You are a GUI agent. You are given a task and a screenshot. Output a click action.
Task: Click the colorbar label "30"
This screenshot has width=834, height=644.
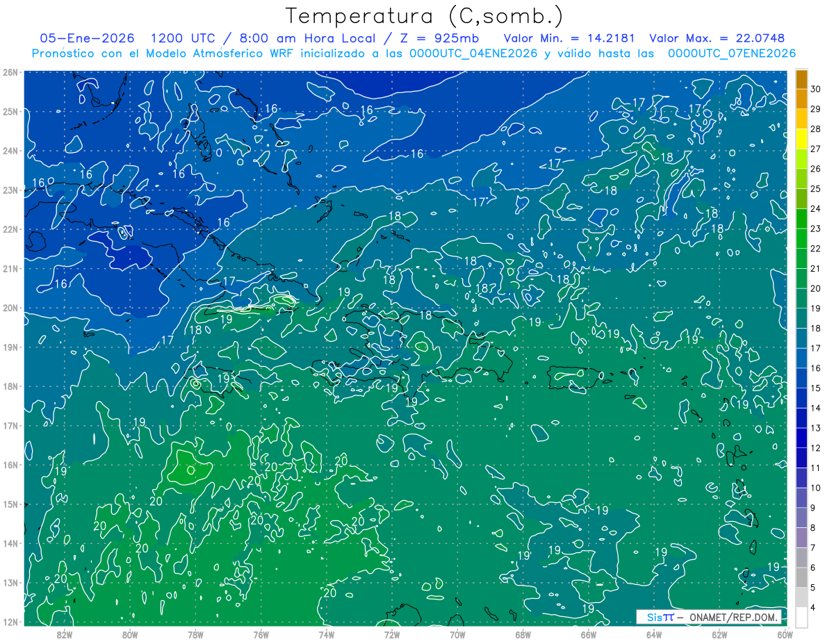point(816,88)
